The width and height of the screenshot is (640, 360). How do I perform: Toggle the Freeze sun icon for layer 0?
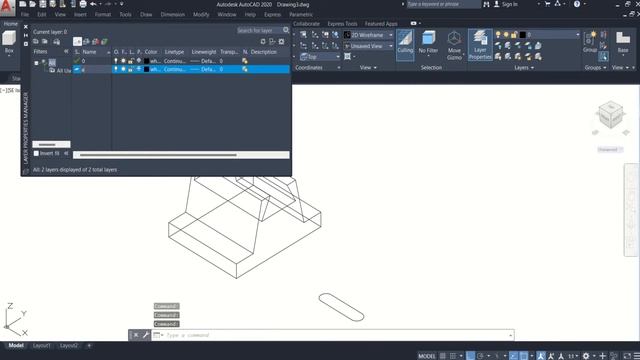pos(123,61)
